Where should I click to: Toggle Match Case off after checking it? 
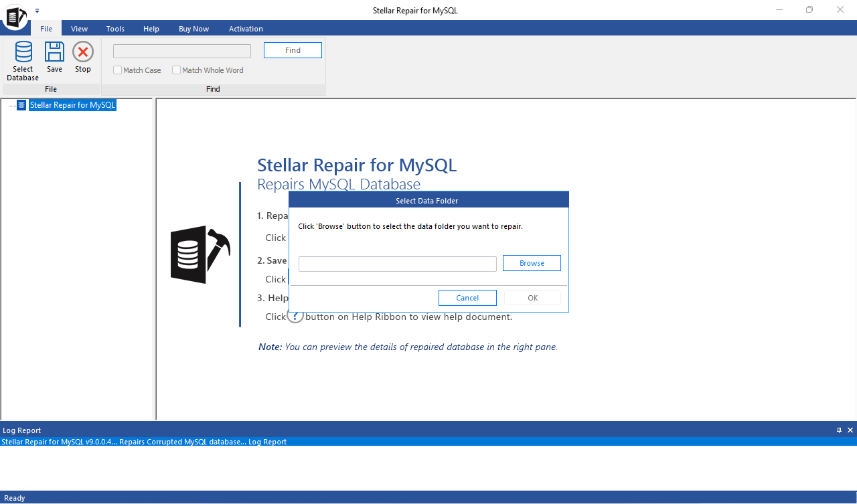click(x=117, y=70)
